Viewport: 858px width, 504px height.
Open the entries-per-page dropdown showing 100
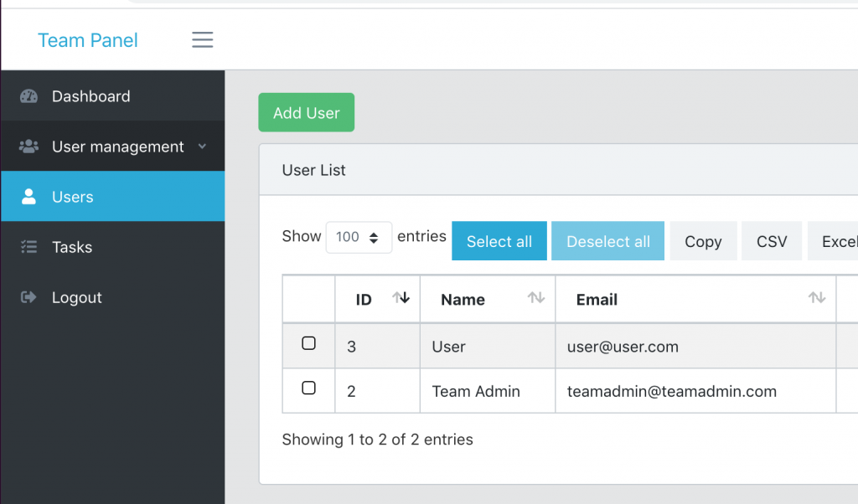click(359, 237)
